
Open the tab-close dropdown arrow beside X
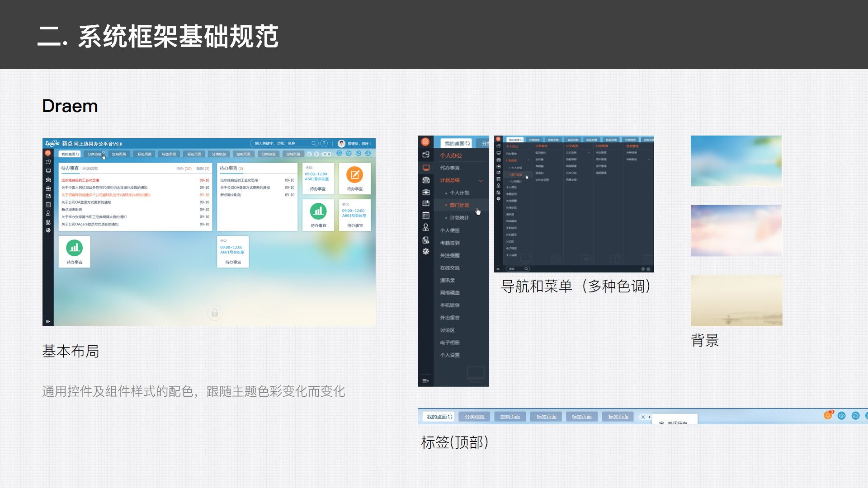point(649,417)
